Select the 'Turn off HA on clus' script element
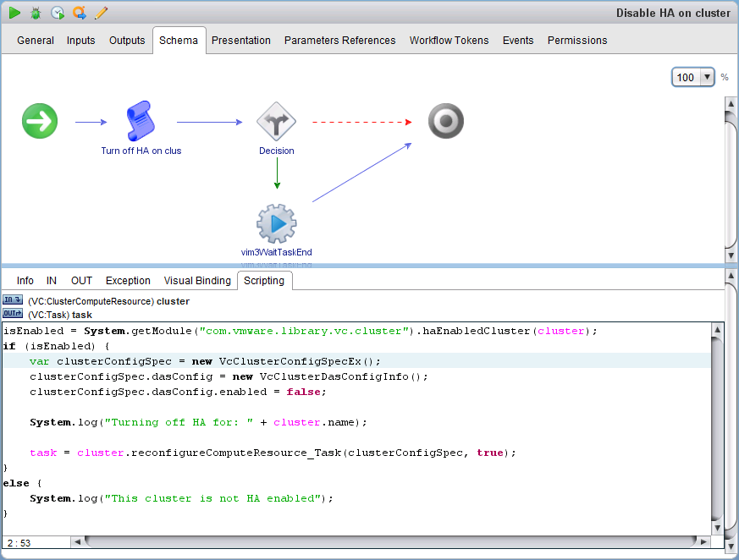Screen dimensions: 739x560 [141, 122]
